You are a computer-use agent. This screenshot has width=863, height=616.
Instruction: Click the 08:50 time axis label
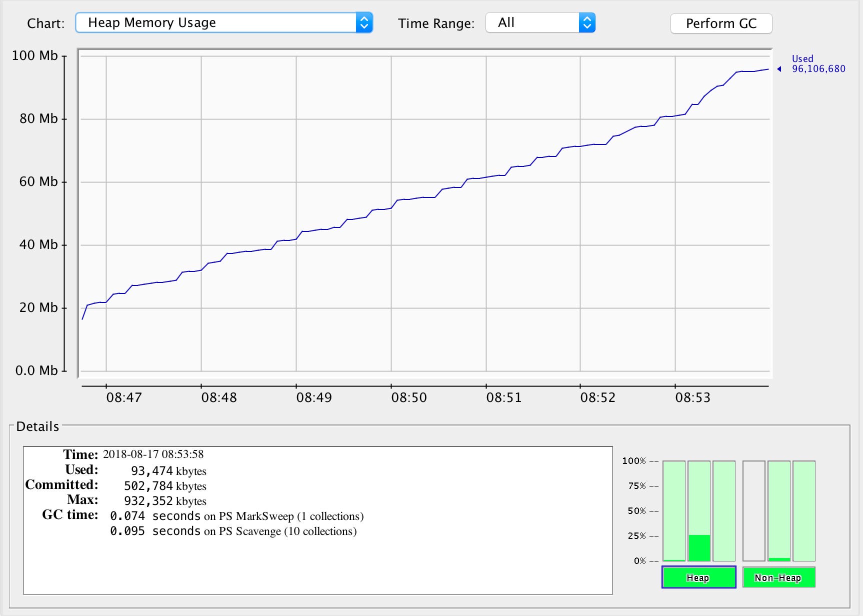tap(409, 397)
